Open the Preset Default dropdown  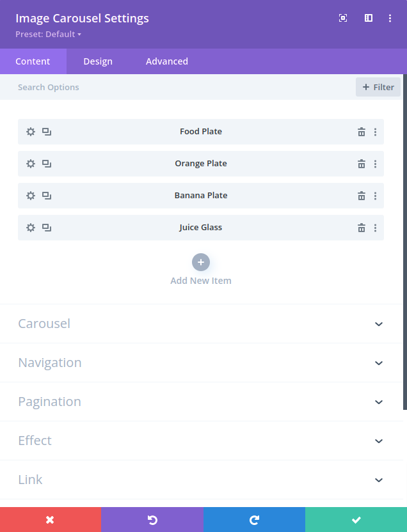point(49,35)
